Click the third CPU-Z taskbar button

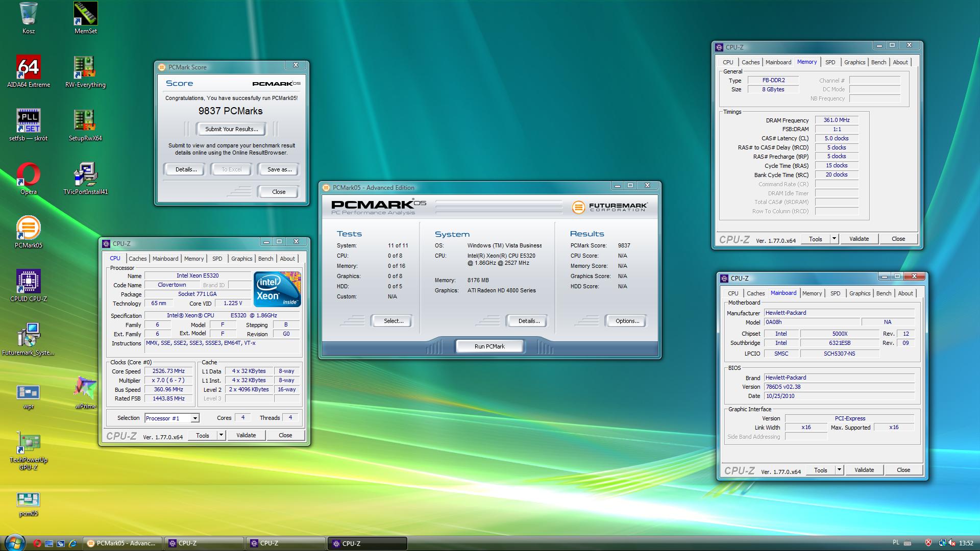click(367, 543)
